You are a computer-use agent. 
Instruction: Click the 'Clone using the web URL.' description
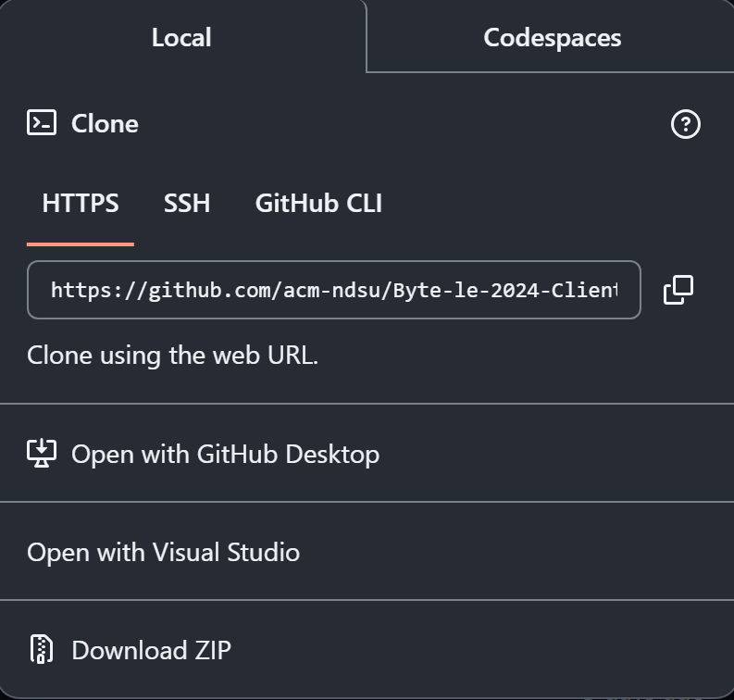tap(172, 355)
